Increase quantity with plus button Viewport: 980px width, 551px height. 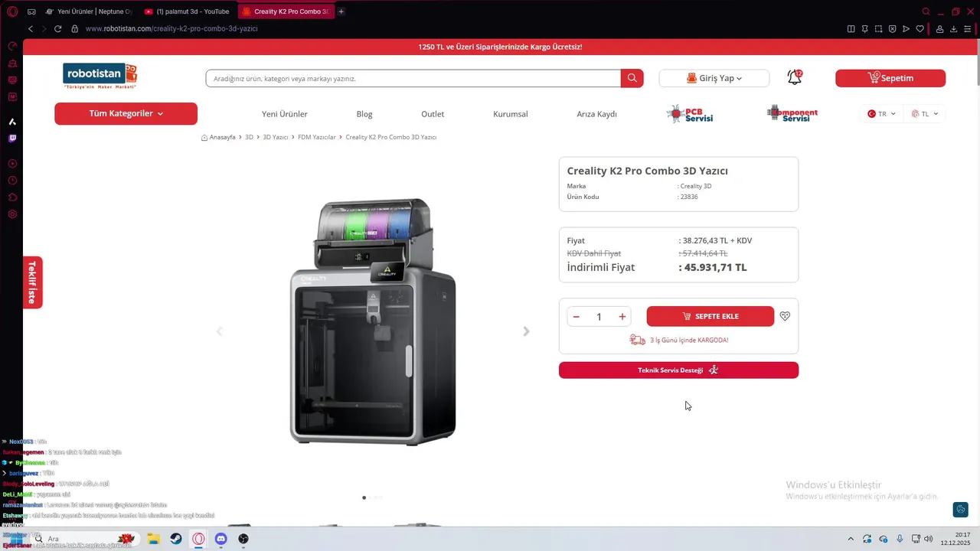tap(622, 317)
